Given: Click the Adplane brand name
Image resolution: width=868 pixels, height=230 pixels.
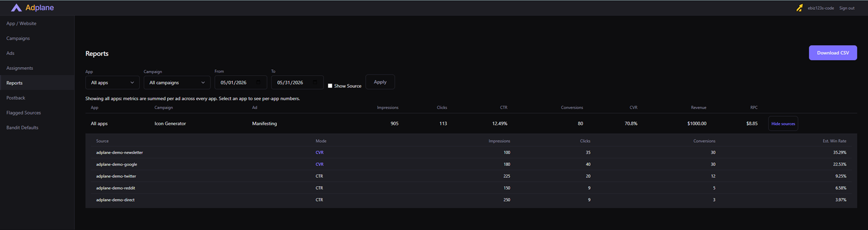Looking at the screenshot, I should tap(39, 8).
